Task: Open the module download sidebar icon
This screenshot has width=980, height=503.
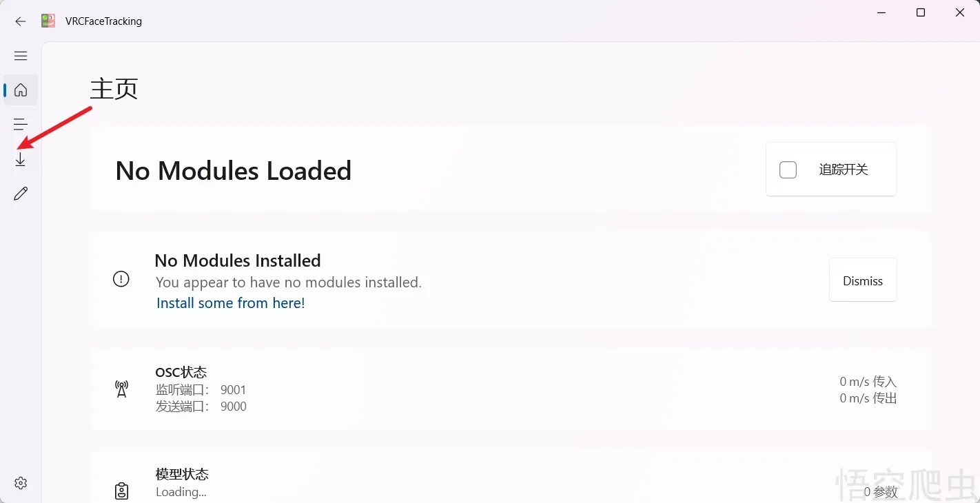Action: point(21,159)
